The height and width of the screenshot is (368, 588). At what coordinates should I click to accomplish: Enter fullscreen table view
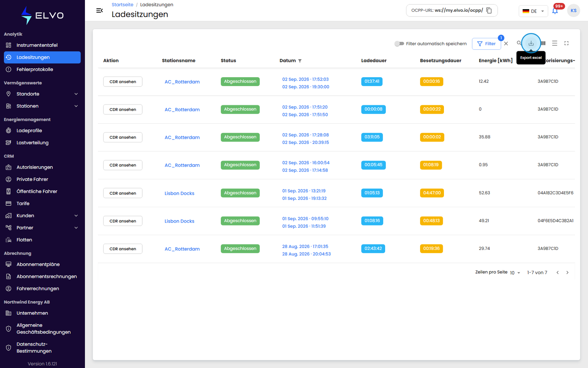[566, 43]
